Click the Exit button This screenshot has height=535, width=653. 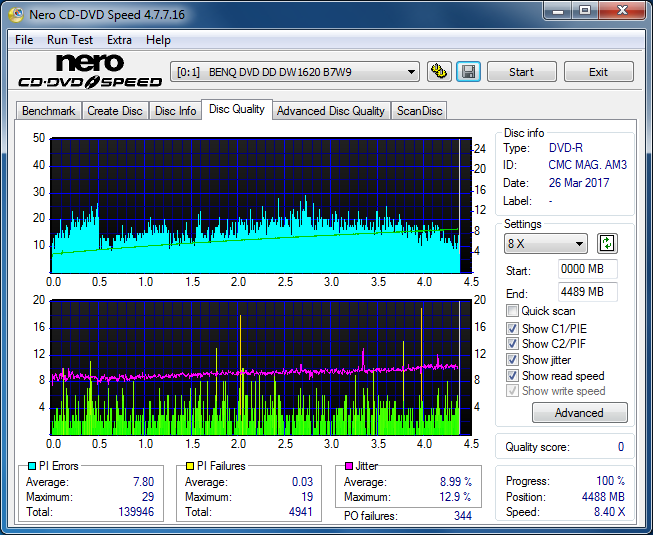598,72
